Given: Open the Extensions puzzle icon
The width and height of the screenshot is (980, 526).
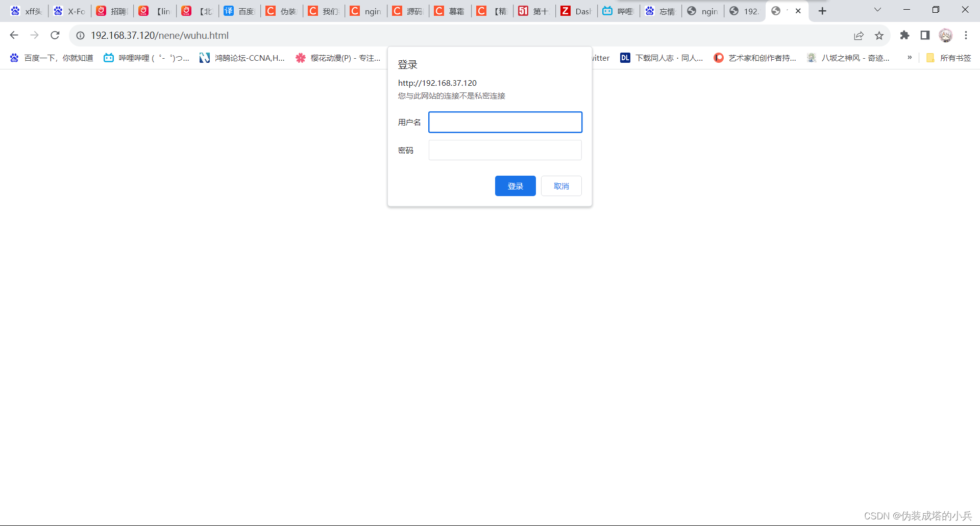Looking at the screenshot, I should point(904,35).
